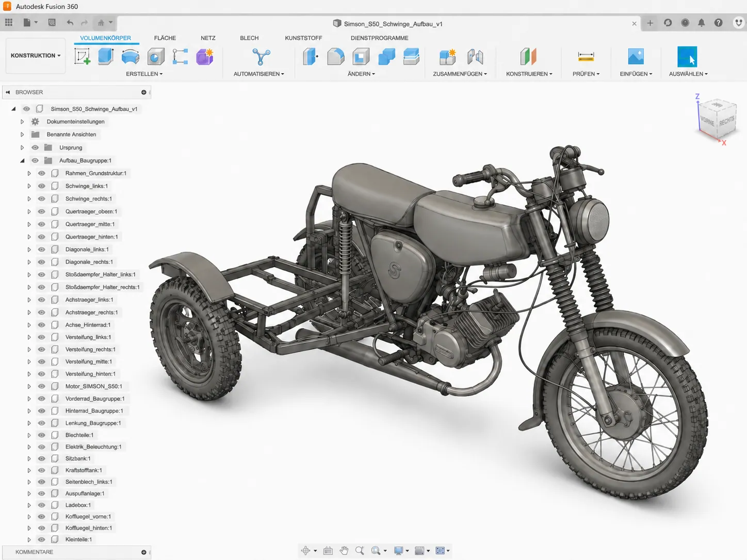Toggle visibility of Auspuffanlage:1
The width and height of the screenshot is (747, 560).
point(42,493)
